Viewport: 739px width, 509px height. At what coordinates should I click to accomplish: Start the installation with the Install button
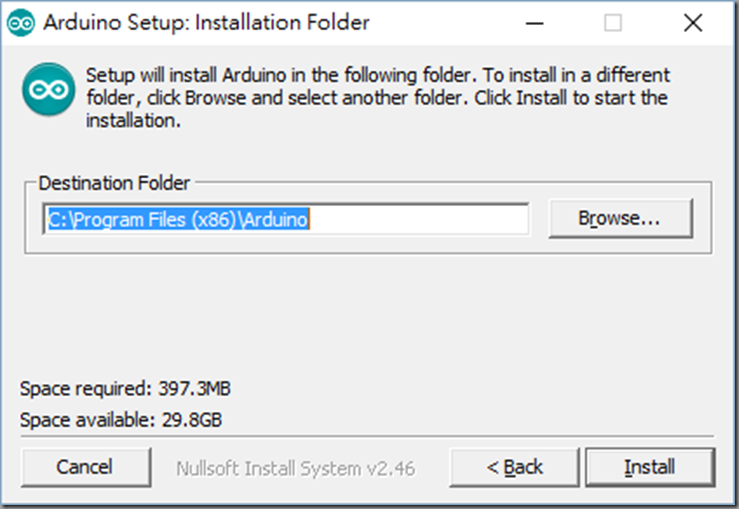tap(650, 467)
